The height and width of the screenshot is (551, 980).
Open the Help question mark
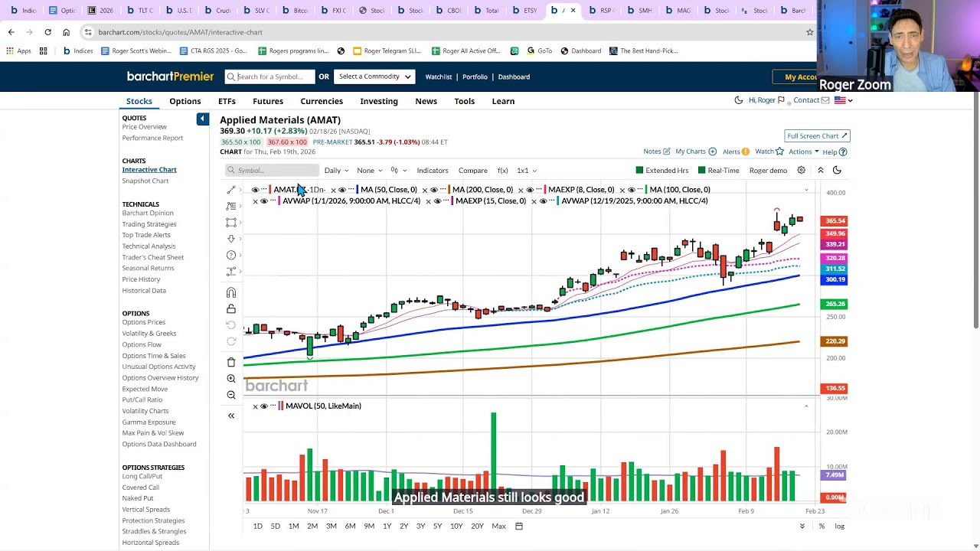(x=844, y=152)
